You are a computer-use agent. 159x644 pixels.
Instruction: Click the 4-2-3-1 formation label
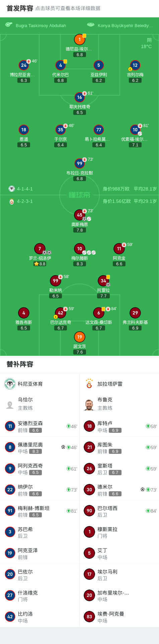pyautogui.click(x=25, y=201)
